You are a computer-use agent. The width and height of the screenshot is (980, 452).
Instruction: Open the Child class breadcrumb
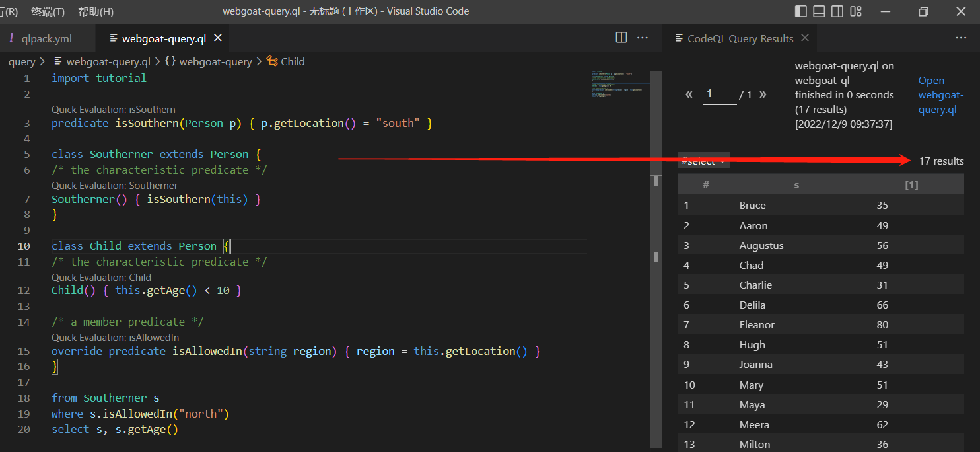coord(286,61)
